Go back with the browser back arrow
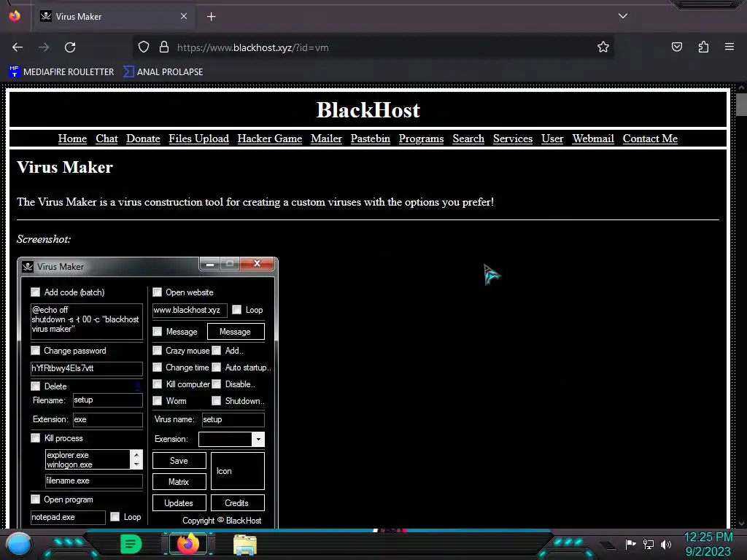Image resolution: width=747 pixels, height=560 pixels. click(18, 47)
